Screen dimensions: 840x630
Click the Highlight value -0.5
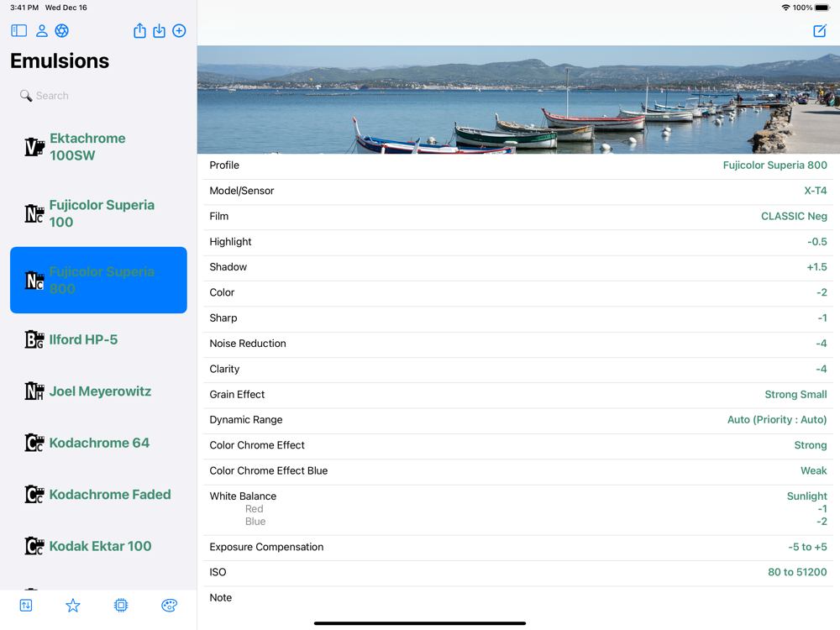(817, 242)
